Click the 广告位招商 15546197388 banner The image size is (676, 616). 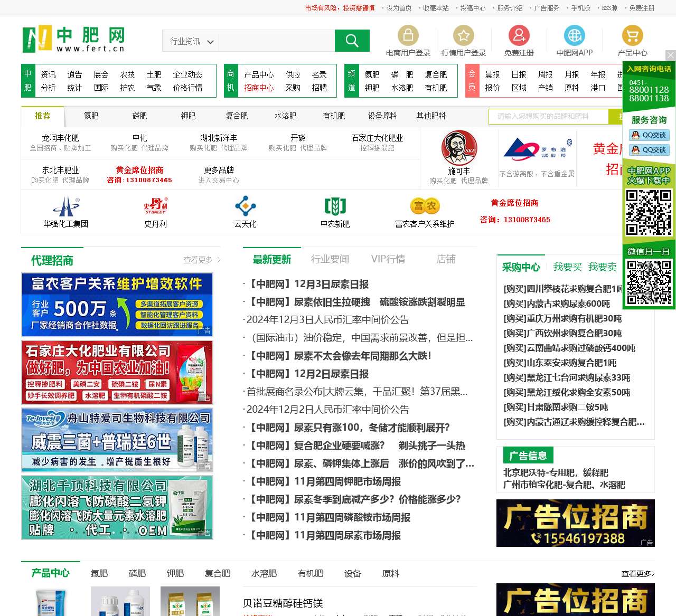[576, 523]
